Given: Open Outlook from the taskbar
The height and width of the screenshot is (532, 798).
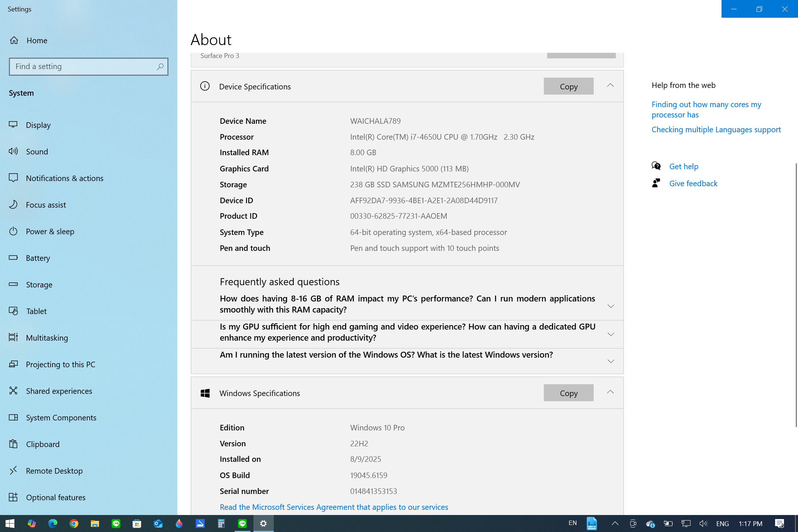Looking at the screenshot, I should coord(158,524).
